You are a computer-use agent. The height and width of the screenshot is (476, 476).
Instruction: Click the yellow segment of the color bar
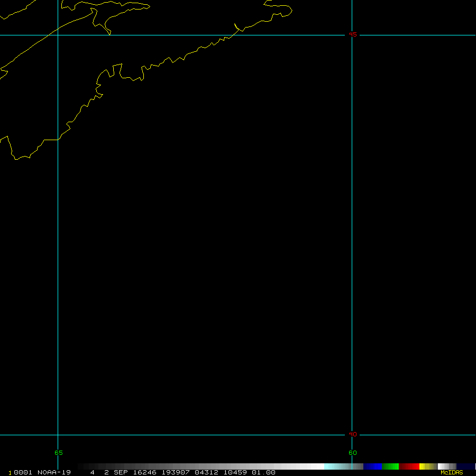click(x=425, y=466)
